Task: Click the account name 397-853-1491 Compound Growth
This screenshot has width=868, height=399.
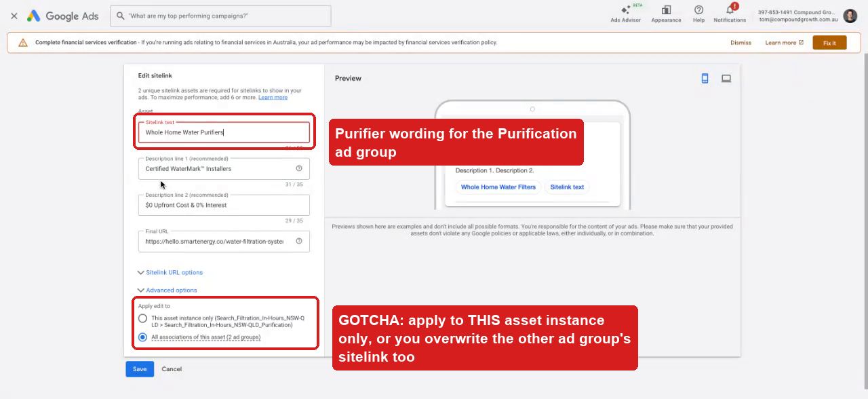Action: click(797, 12)
